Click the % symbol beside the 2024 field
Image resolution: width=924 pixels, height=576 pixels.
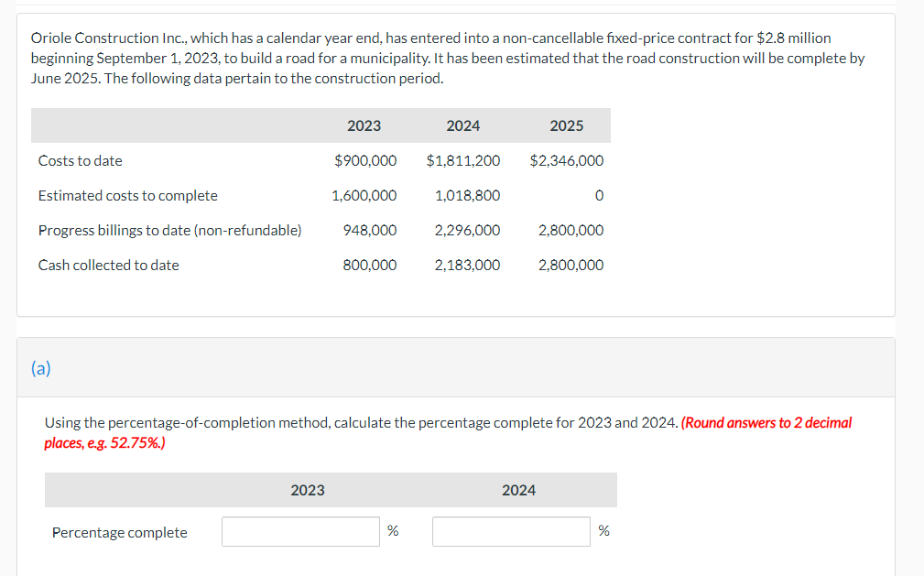click(603, 531)
